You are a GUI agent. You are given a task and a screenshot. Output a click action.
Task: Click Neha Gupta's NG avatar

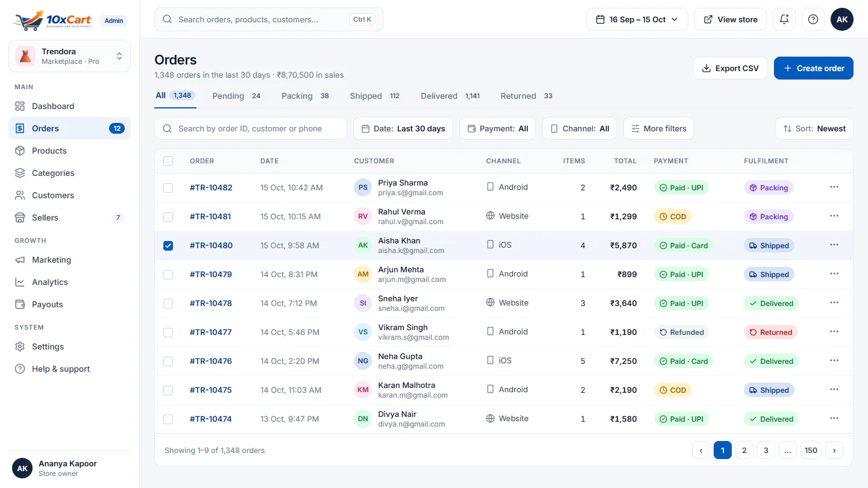coord(363,361)
